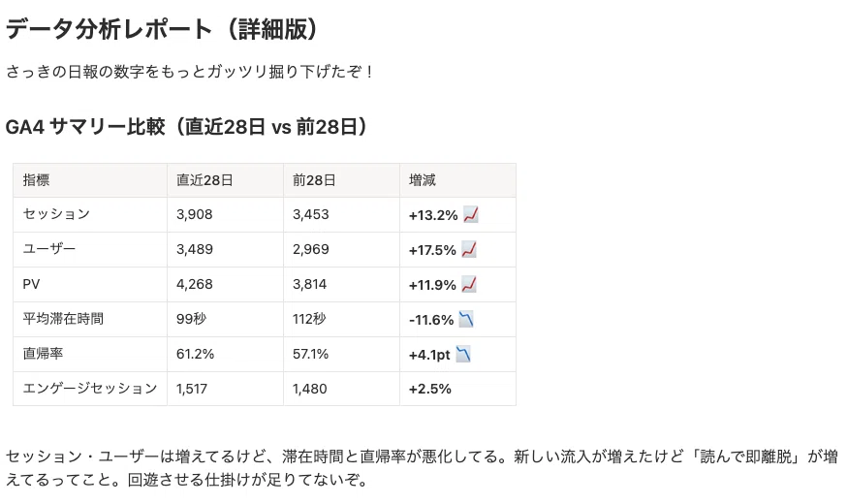Click the +2.5% change value
This screenshot has height=504, width=848.
click(x=430, y=389)
